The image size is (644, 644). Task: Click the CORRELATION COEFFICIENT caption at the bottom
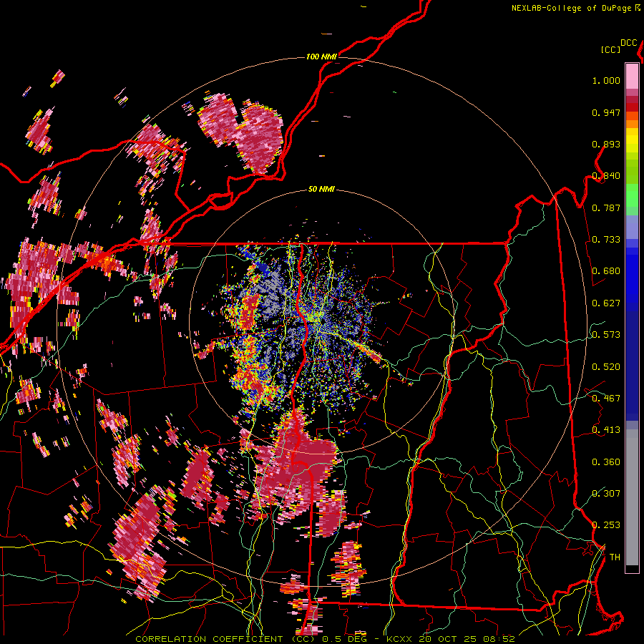209,639
